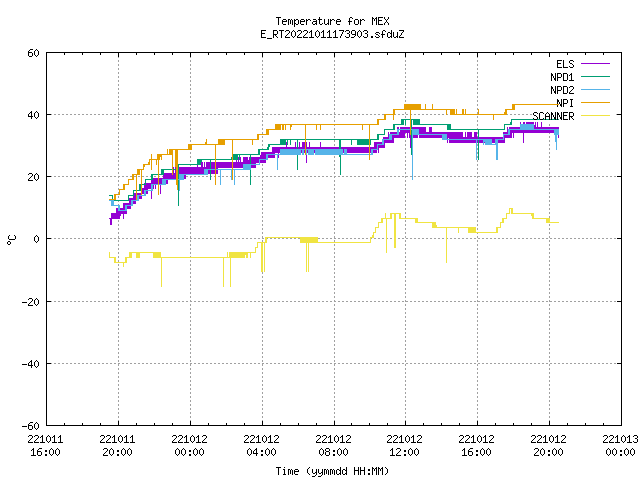
Task: Click the x-axis label 221012 04:00
Action: 262,446
